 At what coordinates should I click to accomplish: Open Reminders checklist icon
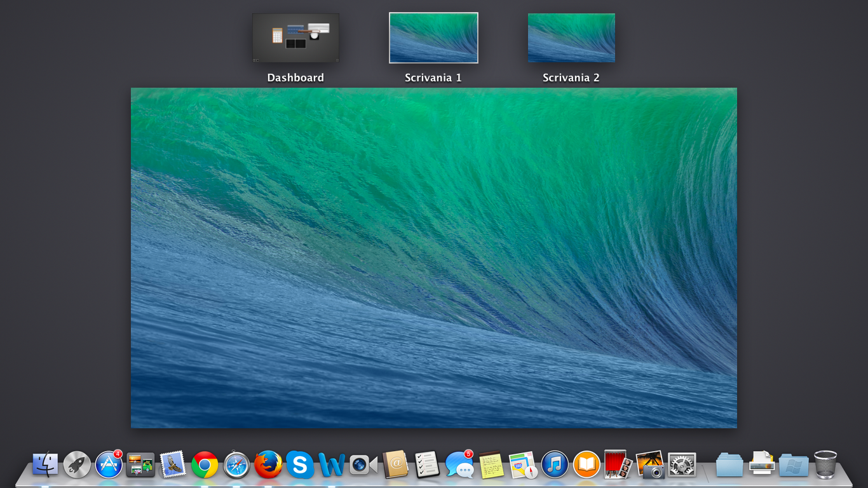[427, 464]
